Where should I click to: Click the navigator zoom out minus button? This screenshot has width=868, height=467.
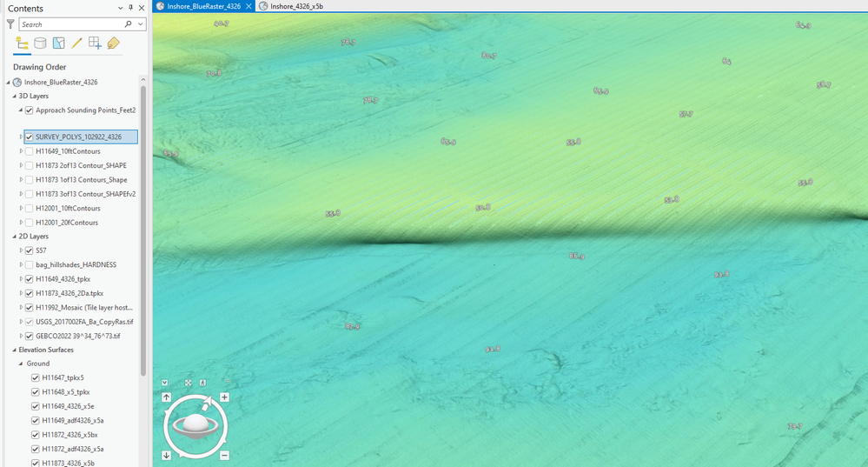point(224,456)
